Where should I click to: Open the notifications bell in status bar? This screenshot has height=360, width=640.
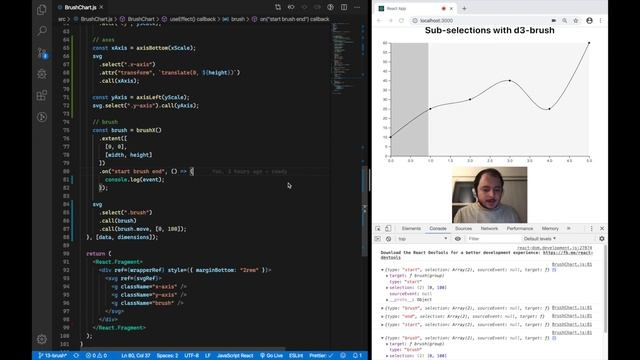point(358,356)
